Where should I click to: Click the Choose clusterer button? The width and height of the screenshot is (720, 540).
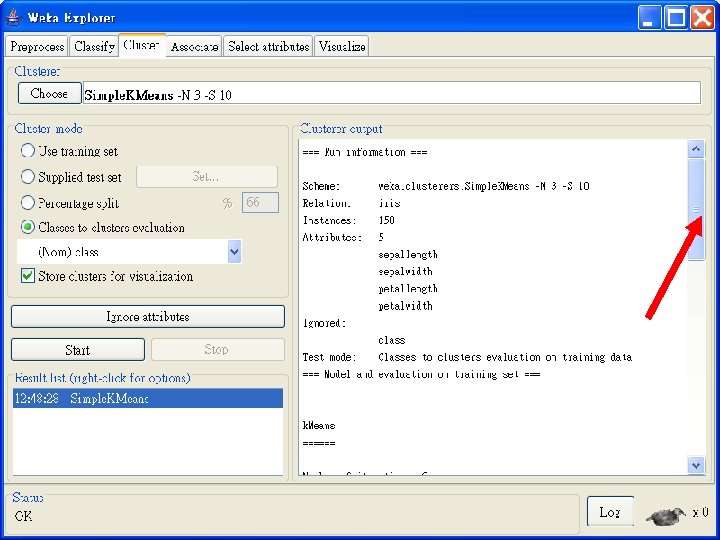click(x=49, y=93)
